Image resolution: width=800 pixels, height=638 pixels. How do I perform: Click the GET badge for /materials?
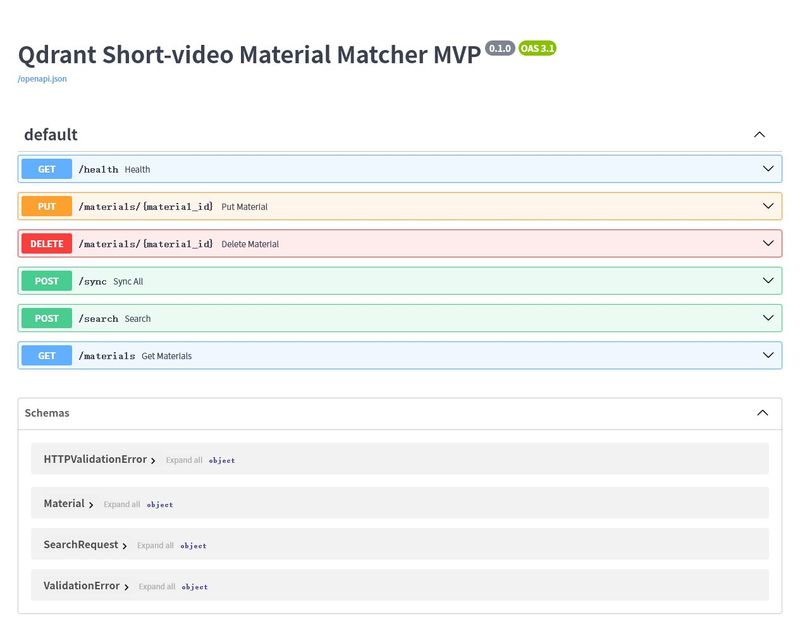tap(46, 355)
